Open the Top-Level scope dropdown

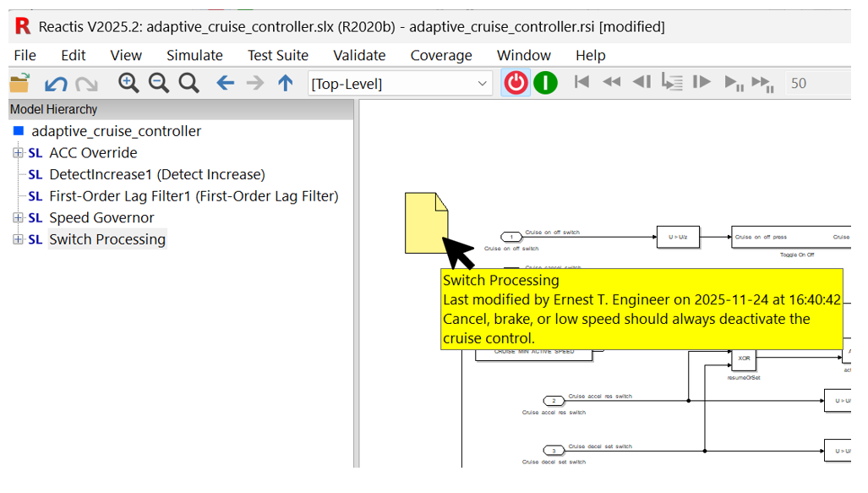click(x=481, y=83)
